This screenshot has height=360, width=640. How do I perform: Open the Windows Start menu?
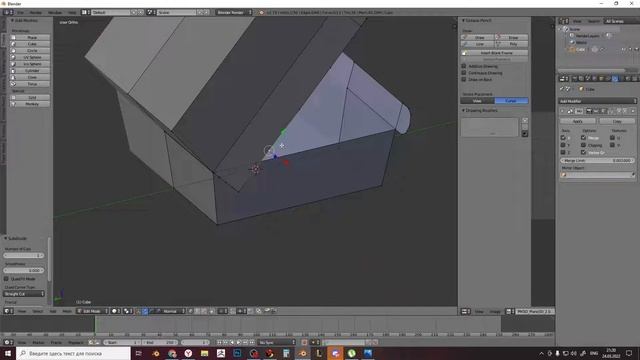[x=8, y=353]
